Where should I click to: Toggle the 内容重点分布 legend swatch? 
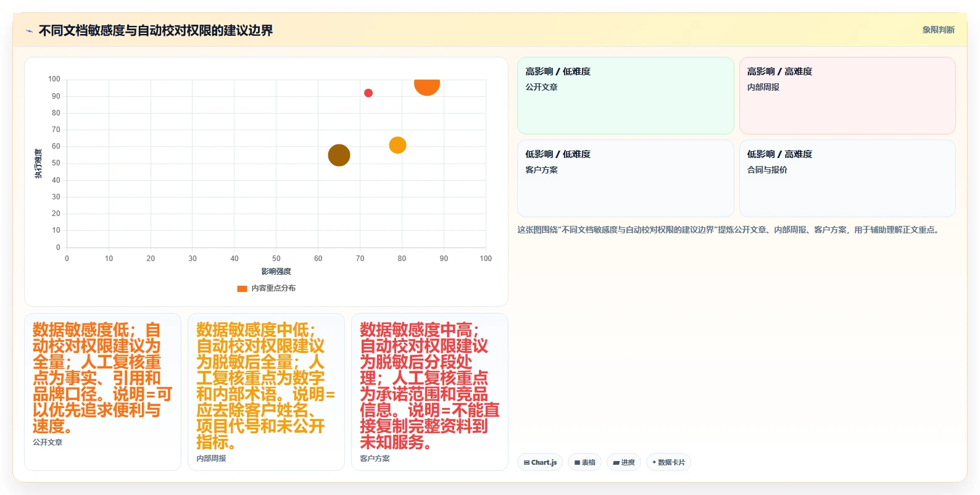tap(242, 288)
